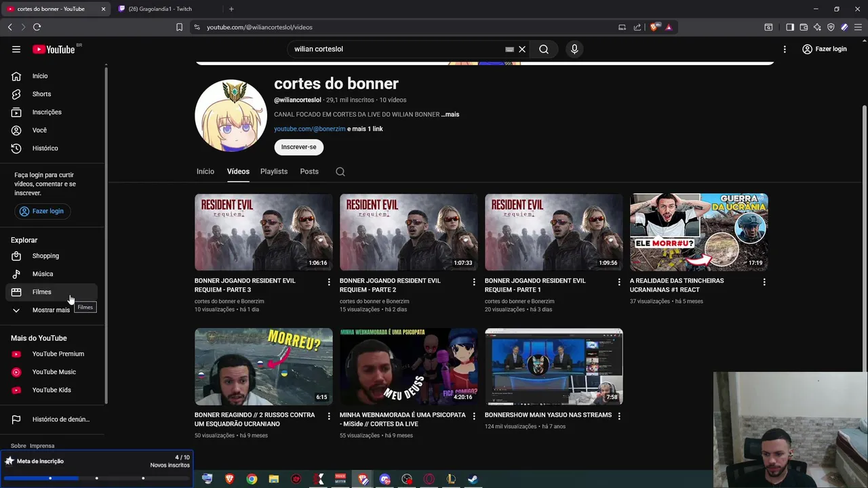Open Bonner Reagindo 2 Russos video thumbnail
Screen dimensions: 868x488
click(x=264, y=367)
